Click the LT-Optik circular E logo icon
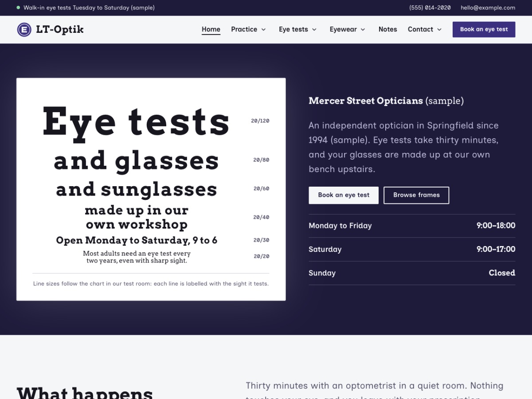Image resolution: width=532 pixels, height=399 pixels. [x=24, y=30]
